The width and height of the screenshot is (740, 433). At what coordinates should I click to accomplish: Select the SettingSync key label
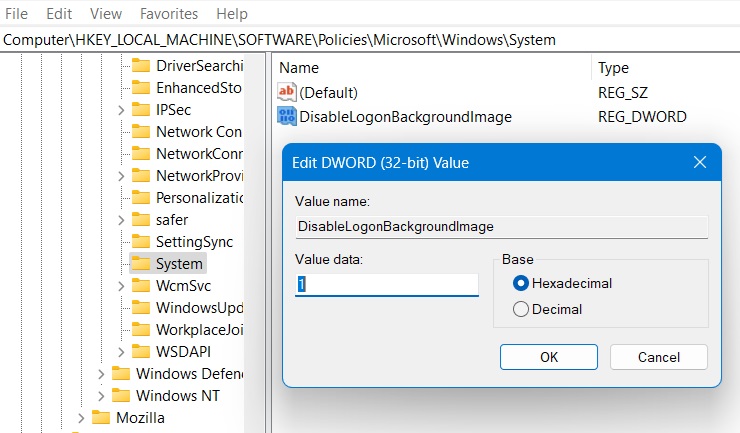point(194,242)
